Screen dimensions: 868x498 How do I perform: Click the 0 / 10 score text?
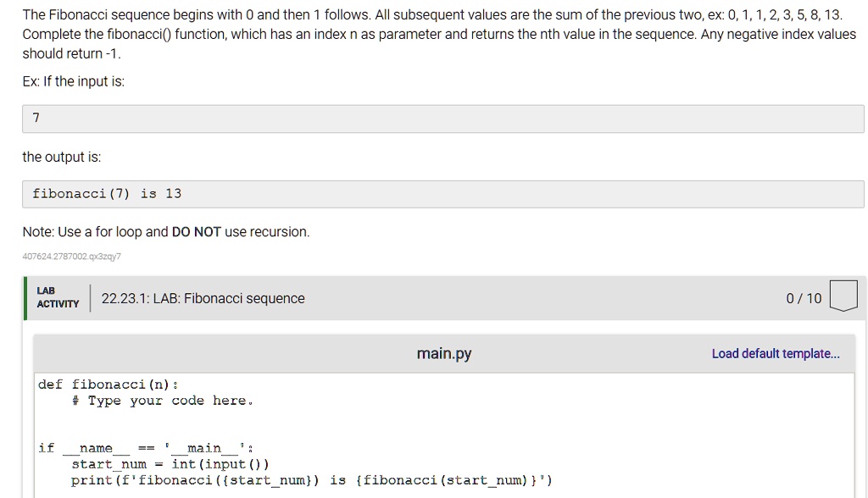tap(804, 299)
